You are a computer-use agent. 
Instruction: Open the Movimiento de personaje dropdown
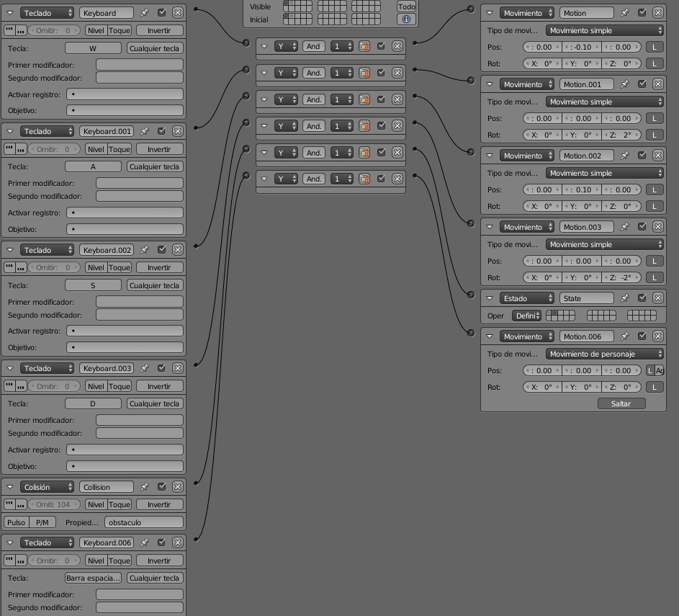click(604, 354)
